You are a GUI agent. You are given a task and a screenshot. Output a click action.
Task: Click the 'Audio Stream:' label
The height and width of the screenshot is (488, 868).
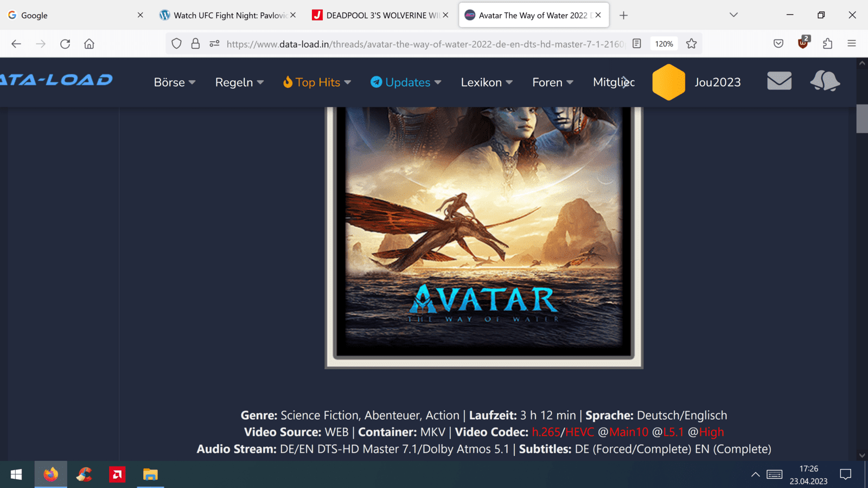pos(237,449)
